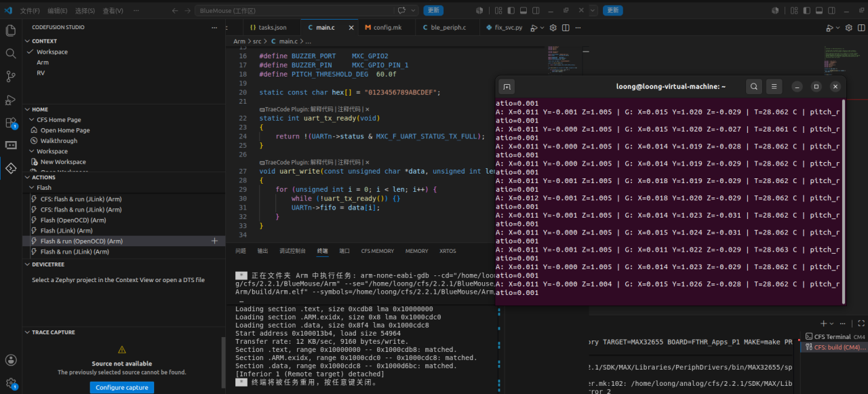Add the plus on Flash & run (OpenOCD) row

click(215, 241)
